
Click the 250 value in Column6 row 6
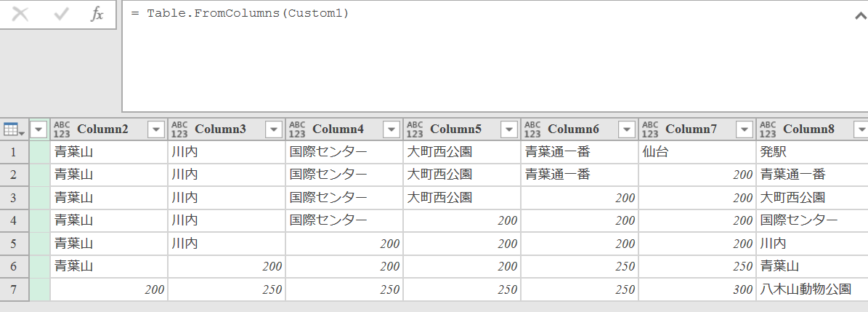click(x=579, y=267)
